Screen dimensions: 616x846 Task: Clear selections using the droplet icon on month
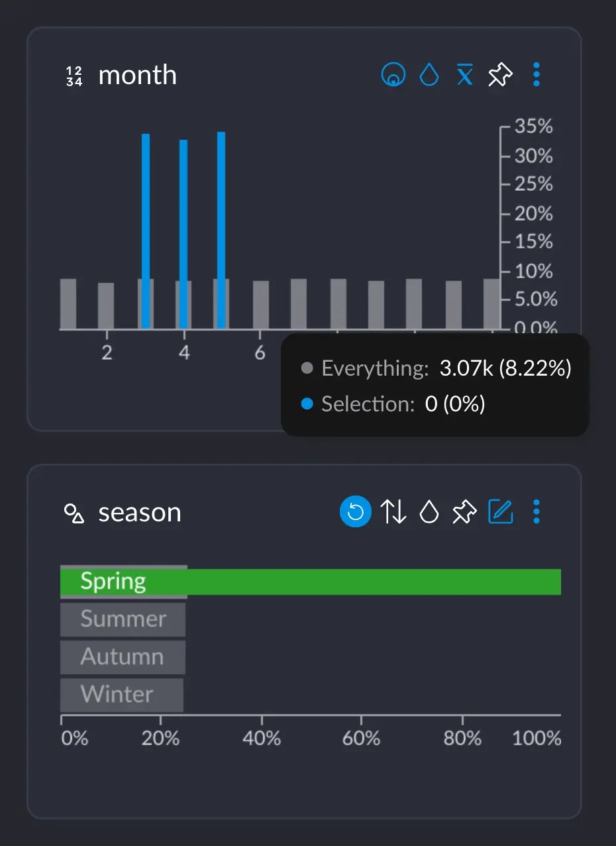pyautogui.click(x=429, y=75)
